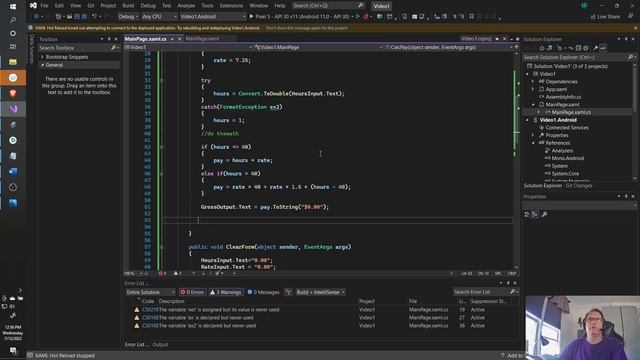Open the Any CPU platform dropdown
The image size is (640, 360).
(159, 17)
